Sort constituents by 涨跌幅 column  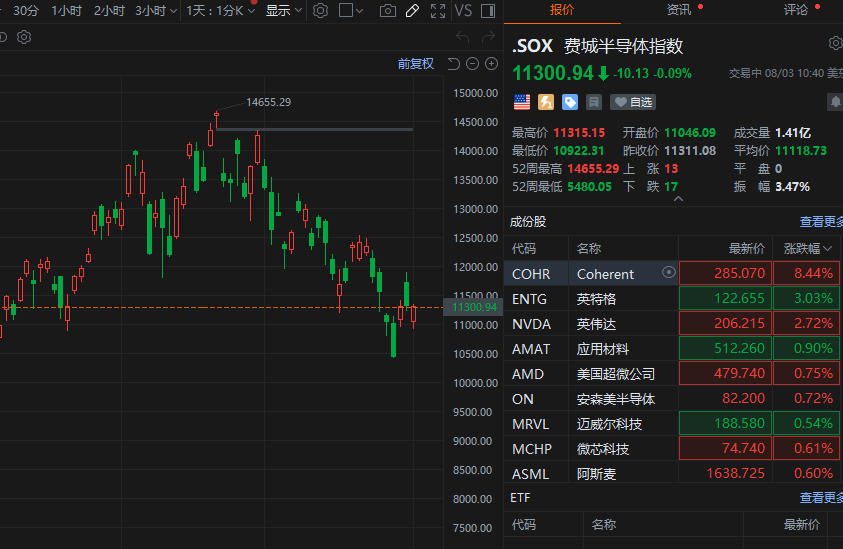pyautogui.click(x=807, y=248)
